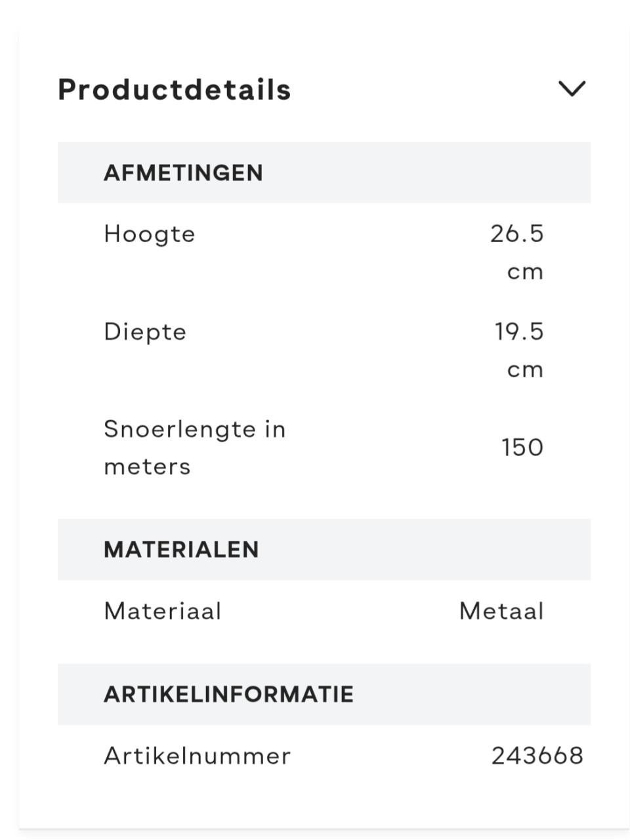
Task: Click the Hoogte label
Action: (149, 234)
